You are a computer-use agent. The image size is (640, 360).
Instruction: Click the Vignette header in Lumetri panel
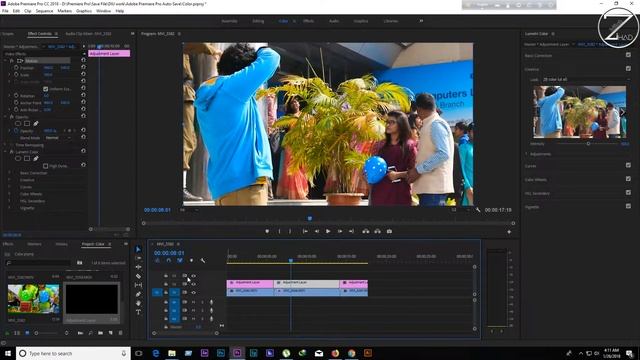pos(532,207)
